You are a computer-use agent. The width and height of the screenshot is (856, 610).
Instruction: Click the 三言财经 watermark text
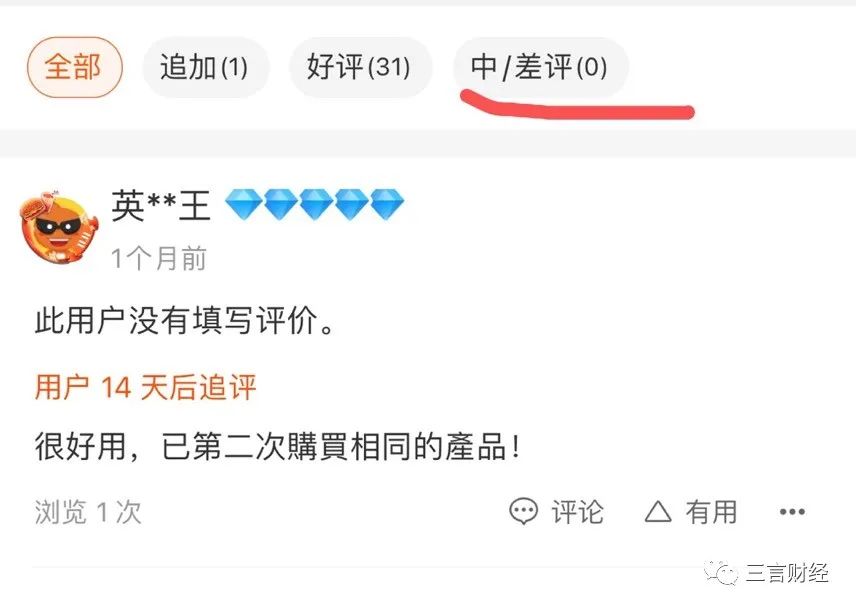[x=787, y=573]
